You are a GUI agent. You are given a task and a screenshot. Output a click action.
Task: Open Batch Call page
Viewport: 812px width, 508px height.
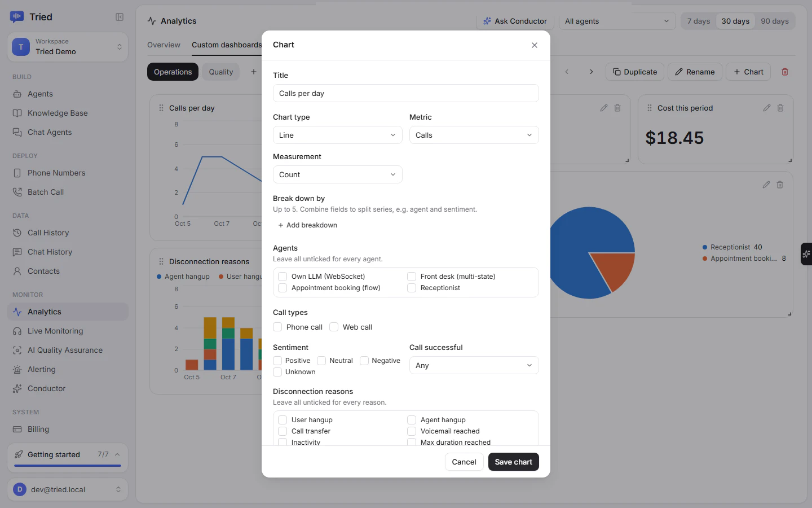68,192
